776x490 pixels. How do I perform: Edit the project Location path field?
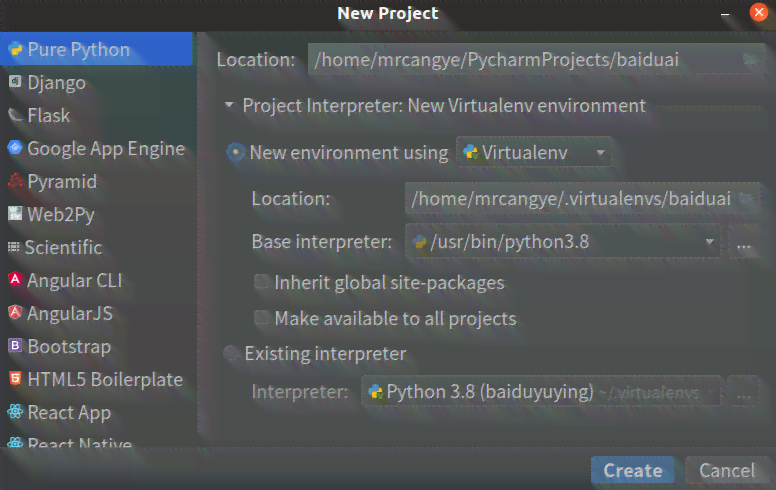point(536,59)
